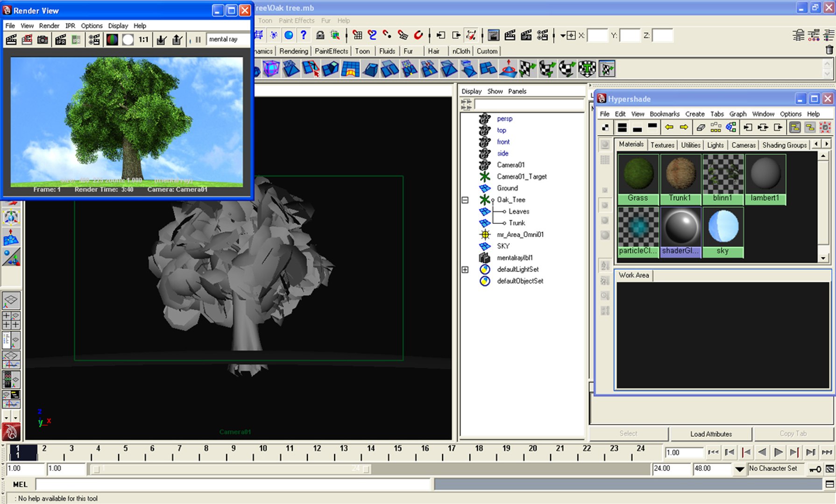Open the No Character Set dropdown arrow
This screenshot has height=504, width=836.
740,469
